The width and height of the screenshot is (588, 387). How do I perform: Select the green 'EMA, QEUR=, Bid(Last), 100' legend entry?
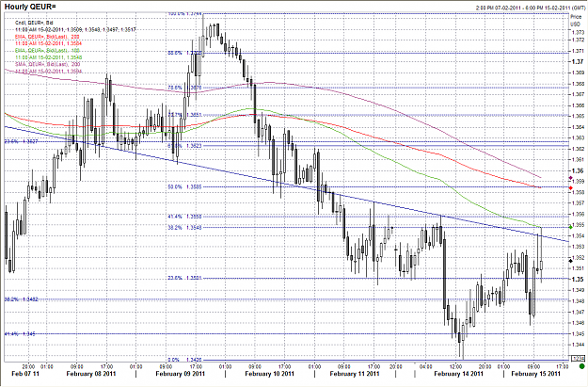click(x=47, y=50)
